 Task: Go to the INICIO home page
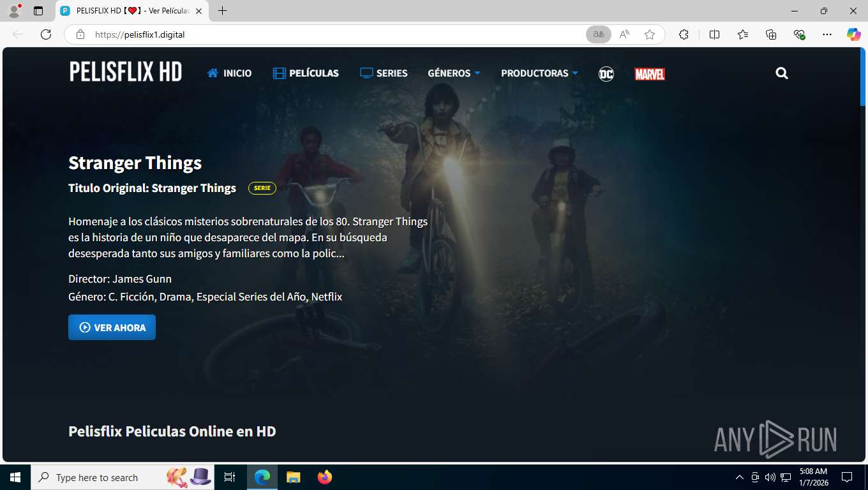pos(229,73)
